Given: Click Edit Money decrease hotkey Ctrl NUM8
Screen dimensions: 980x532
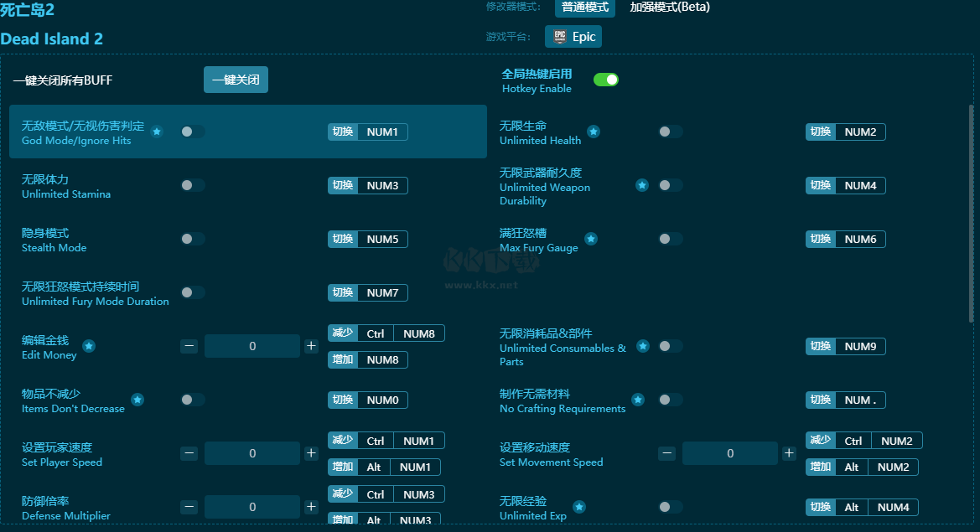Looking at the screenshot, I should [x=386, y=333].
